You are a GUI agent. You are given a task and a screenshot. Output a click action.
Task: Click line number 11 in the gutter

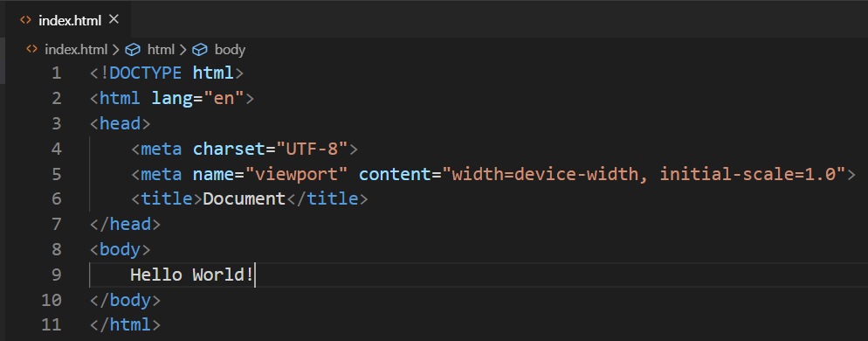[51, 324]
